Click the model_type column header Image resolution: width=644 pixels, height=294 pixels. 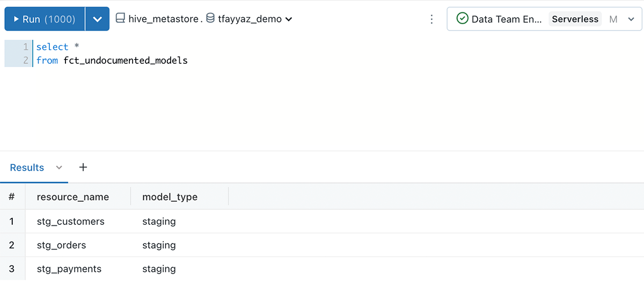[170, 197]
